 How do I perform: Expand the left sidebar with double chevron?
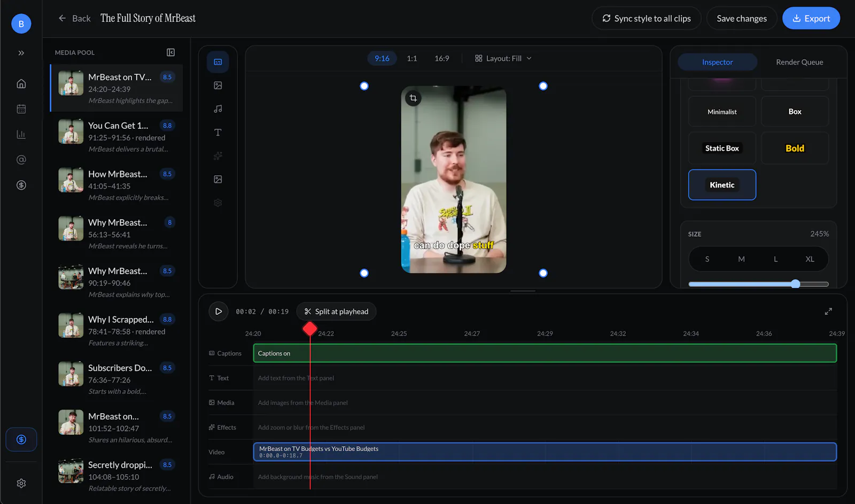coord(21,53)
